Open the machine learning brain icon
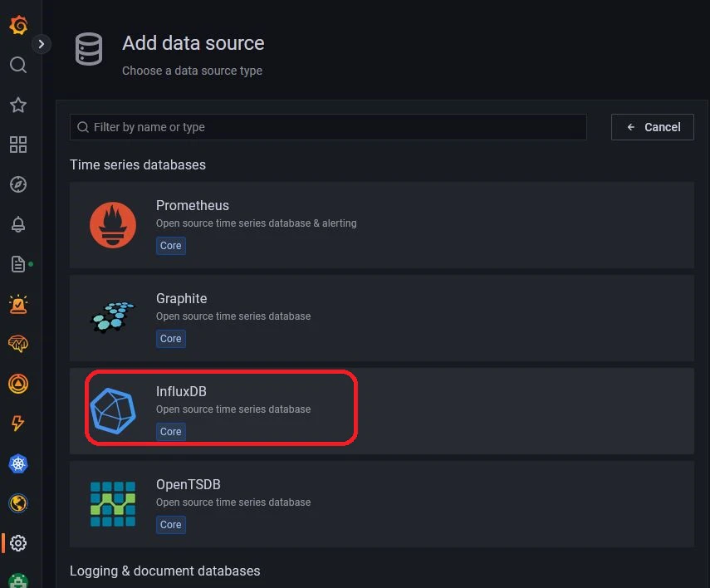This screenshot has width=710, height=588. 18,344
